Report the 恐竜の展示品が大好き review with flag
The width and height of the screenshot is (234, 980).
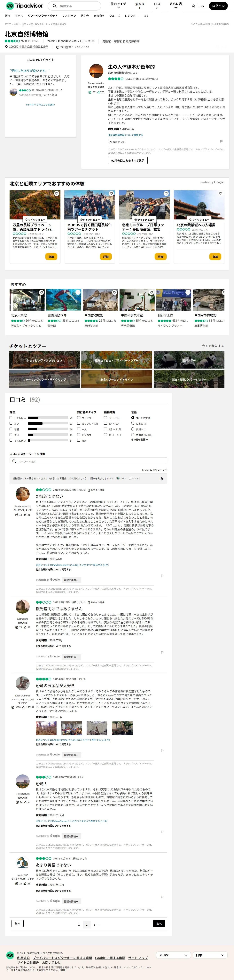tap(162, 751)
